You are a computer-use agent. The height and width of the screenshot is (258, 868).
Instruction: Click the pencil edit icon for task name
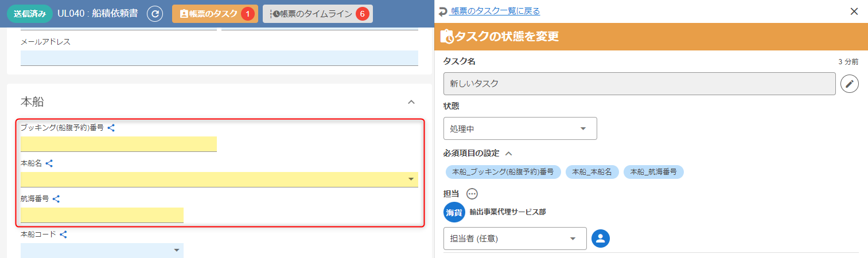point(850,84)
